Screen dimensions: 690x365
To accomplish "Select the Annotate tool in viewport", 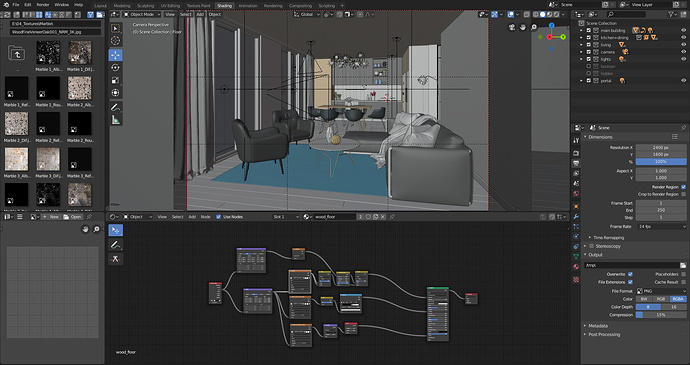I will [x=116, y=107].
